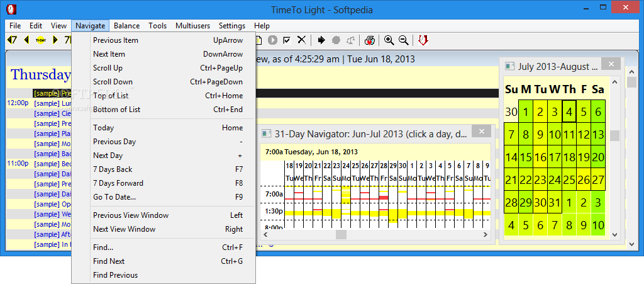Click the 12:00p time entry in list
The height and width of the screenshot is (284, 644).
(18, 103)
